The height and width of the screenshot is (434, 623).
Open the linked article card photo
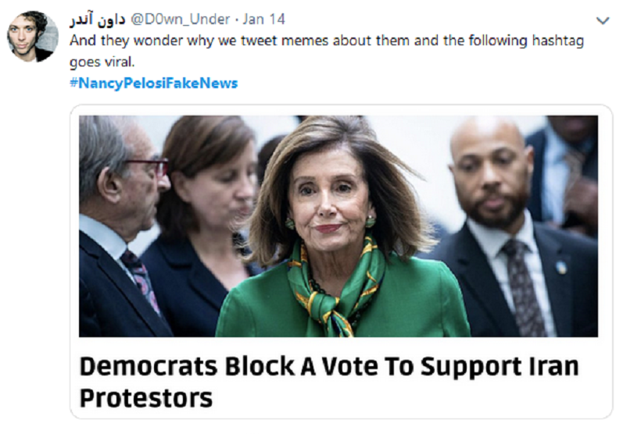[338, 226]
